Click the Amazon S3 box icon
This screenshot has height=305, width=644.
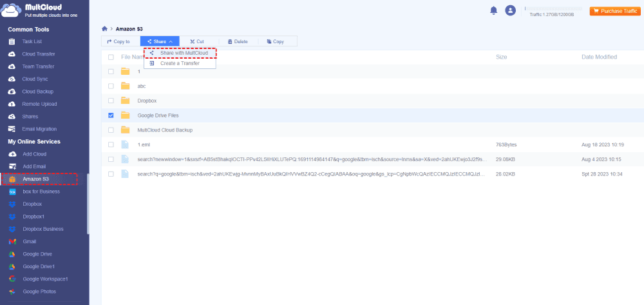[x=12, y=179]
